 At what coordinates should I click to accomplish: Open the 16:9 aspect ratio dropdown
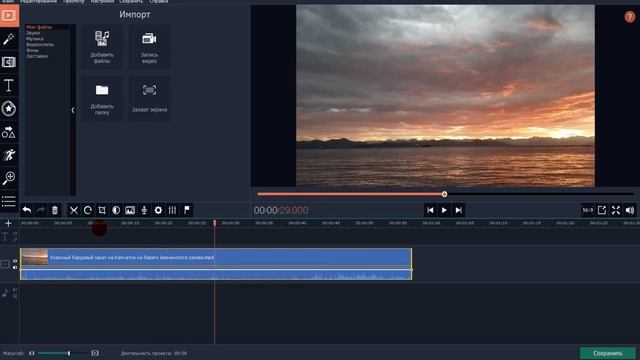[x=587, y=210]
